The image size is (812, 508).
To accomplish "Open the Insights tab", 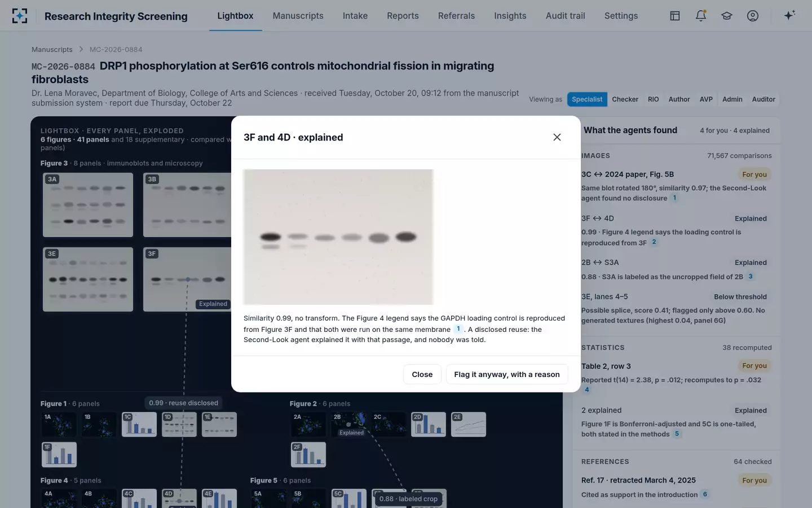I will 510,16.
